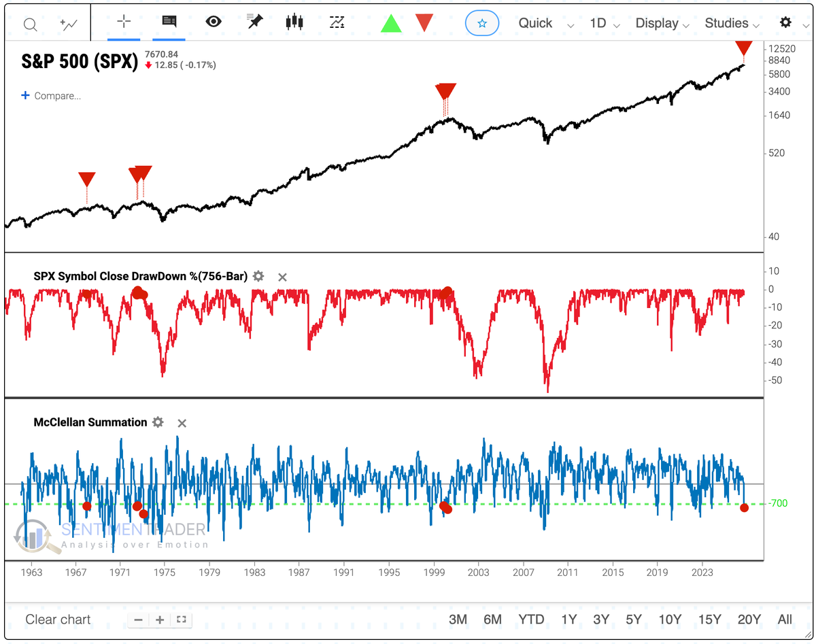Open SPX DrawDown study settings gear
Viewport: 816px width, 644px height.
(x=258, y=276)
